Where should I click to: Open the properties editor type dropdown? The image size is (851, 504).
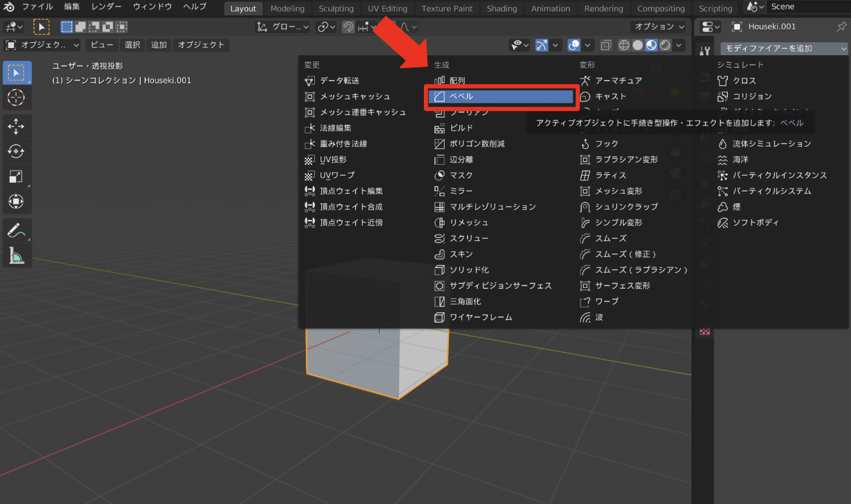tap(711, 27)
